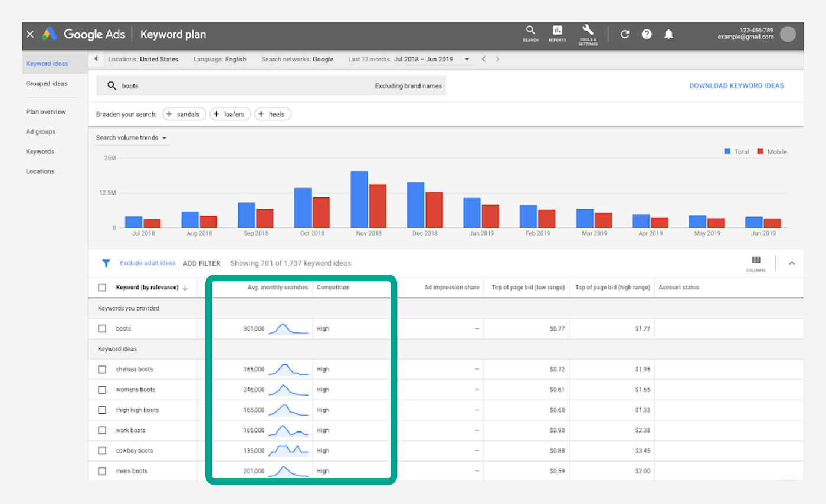Click Download Keyword Ideas link
Image resolution: width=826 pixels, height=504 pixels.
pyautogui.click(x=736, y=86)
